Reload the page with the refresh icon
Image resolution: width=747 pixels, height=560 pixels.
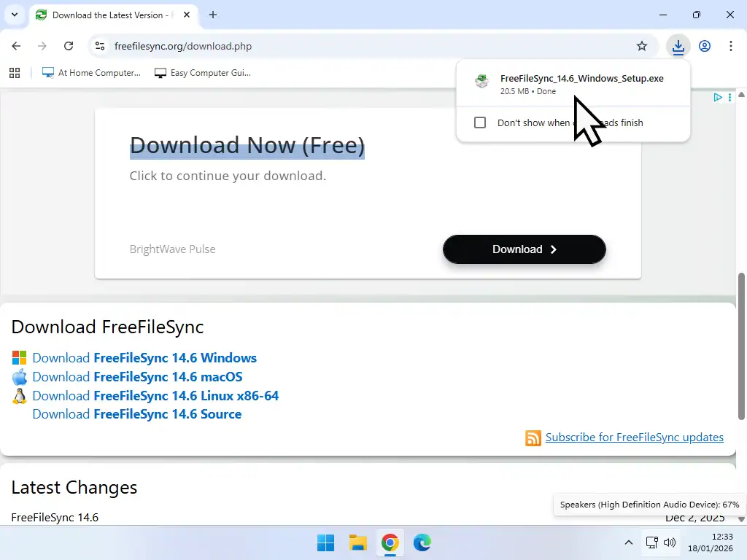pos(69,45)
